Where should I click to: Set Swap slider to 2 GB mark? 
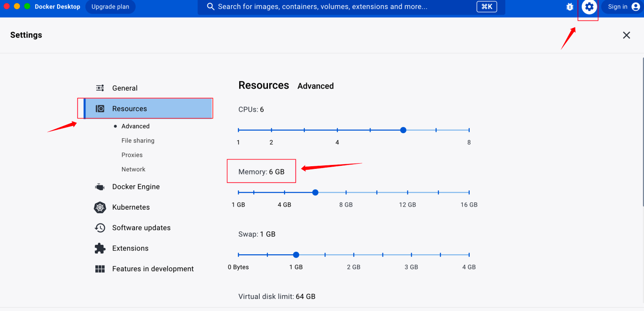coord(354,255)
